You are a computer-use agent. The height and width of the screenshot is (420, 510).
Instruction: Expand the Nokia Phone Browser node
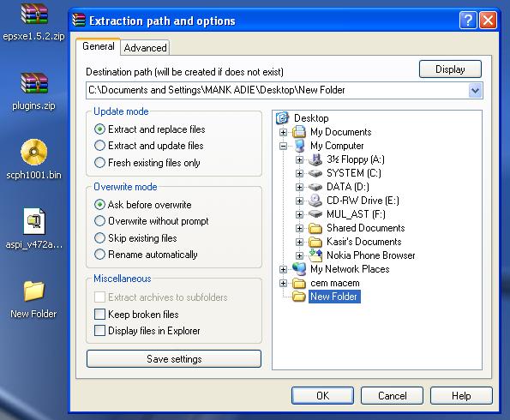click(299, 255)
